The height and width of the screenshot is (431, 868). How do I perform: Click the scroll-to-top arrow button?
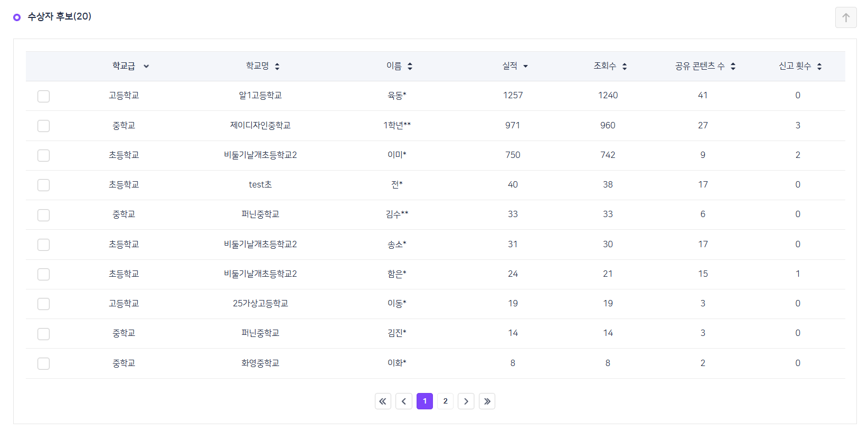click(845, 17)
